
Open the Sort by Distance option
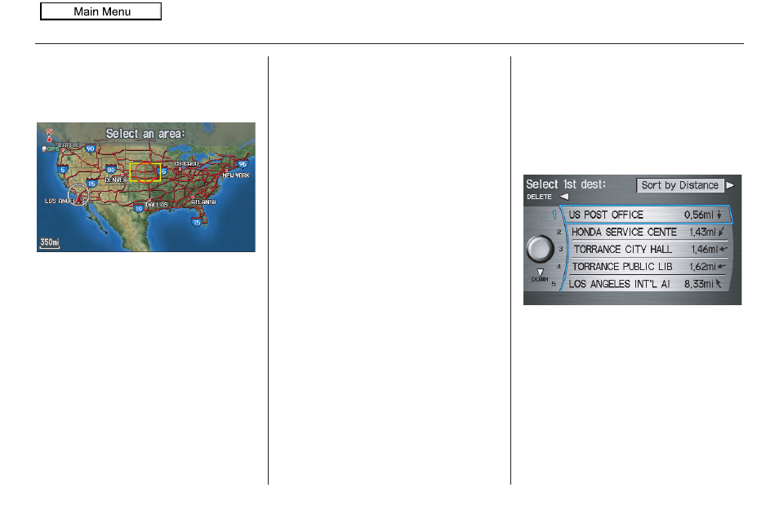(679, 185)
